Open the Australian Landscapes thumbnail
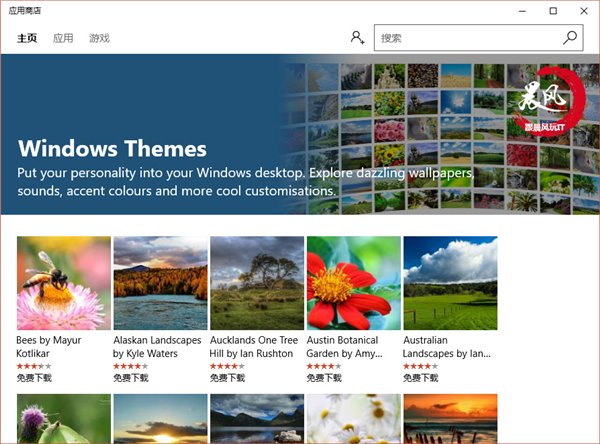The width and height of the screenshot is (600, 444). (x=450, y=283)
